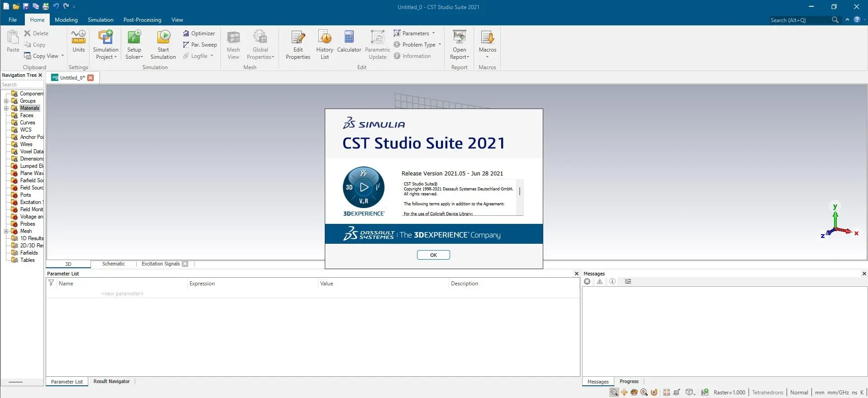Activate the rotate view tool in status bar
868x398 pixels.
[634, 393]
